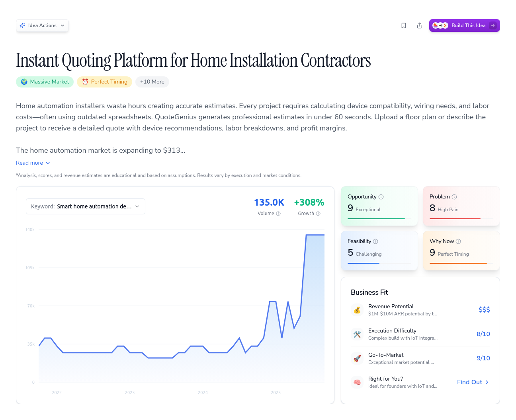The height and width of the screenshot is (420, 516).
Task: Click the share icon in header
Action: 420,25
